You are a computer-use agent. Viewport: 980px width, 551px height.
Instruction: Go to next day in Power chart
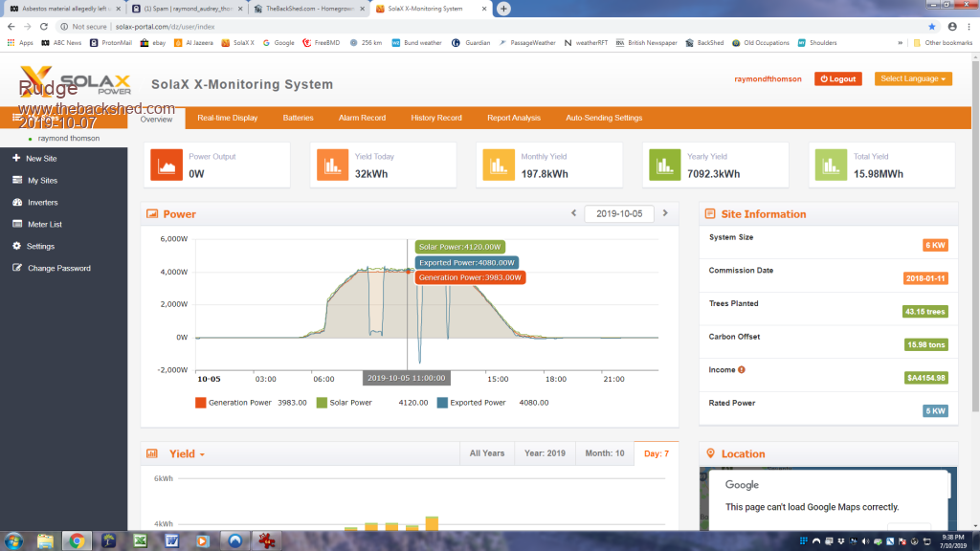[x=665, y=213]
